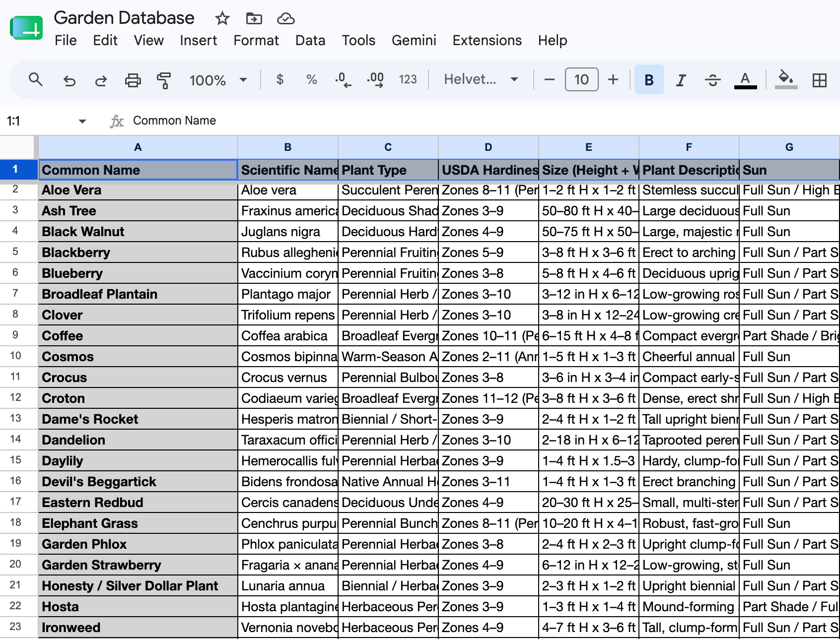Star the Garden Database document
The height and width of the screenshot is (639, 840).
pos(222,19)
